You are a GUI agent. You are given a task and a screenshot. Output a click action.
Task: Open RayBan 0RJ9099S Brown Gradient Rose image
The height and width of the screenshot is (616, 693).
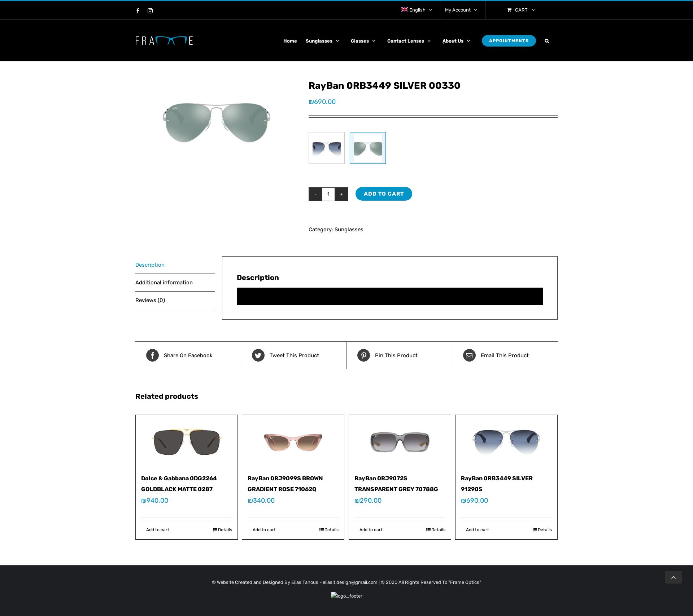pyautogui.click(x=293, y=442)
